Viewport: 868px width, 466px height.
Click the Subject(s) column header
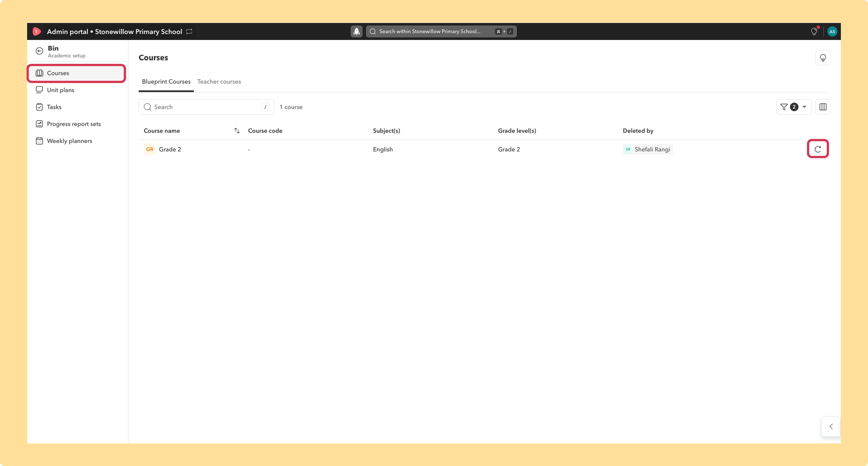(387, 131)
